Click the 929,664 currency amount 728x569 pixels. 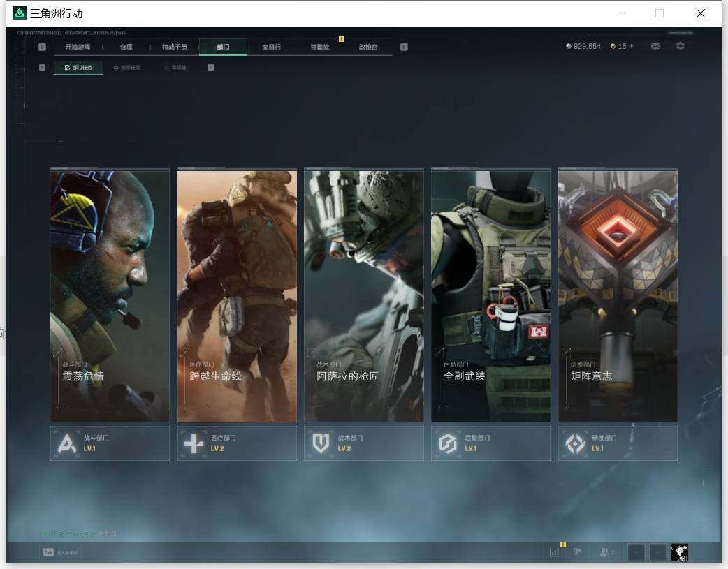click(x=587, y=46)
